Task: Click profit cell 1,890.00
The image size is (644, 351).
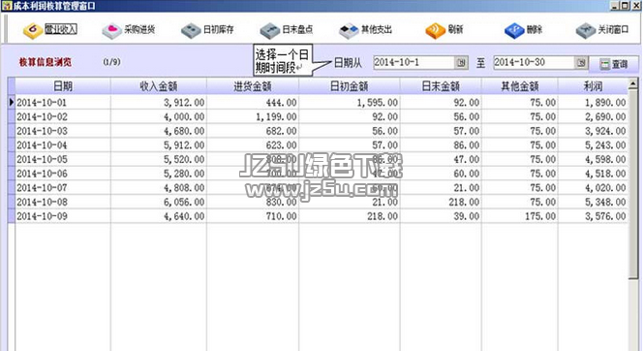Action: [593, 103]
